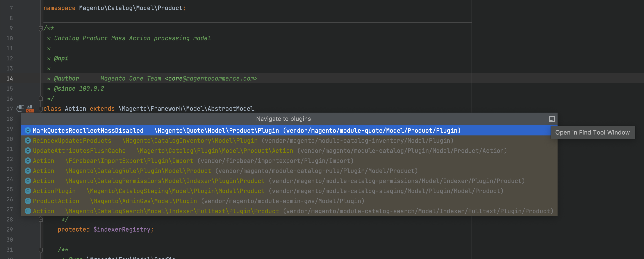
Task: Click class icon beside ReindexUpdatedProducts
Action: 28,140
